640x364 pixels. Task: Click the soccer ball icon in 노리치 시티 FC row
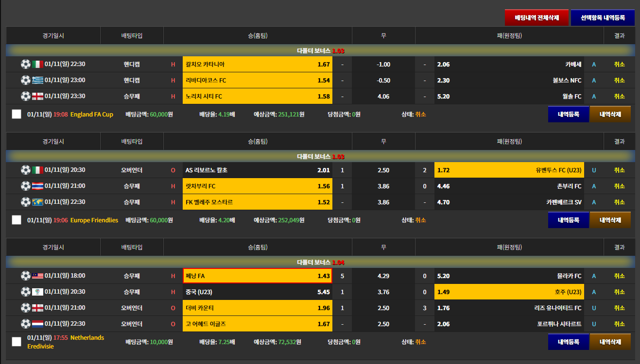coord(26,97)
